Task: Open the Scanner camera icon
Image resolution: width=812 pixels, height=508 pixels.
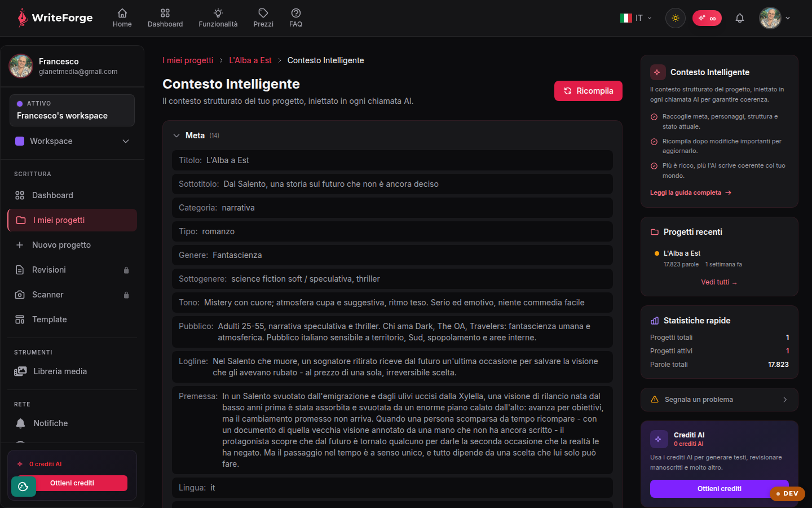Action: coord(20,295)
